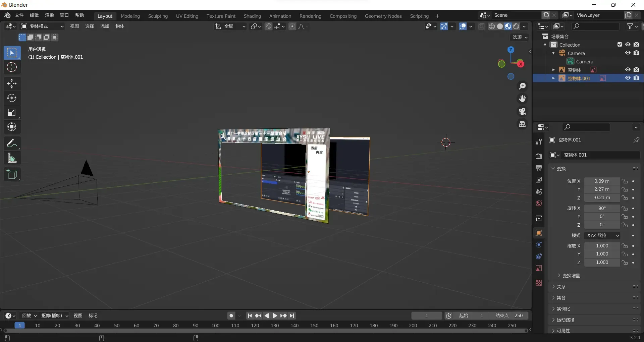Switch to the Animation workspace tab
644x342 pixels.
[280, 16]
